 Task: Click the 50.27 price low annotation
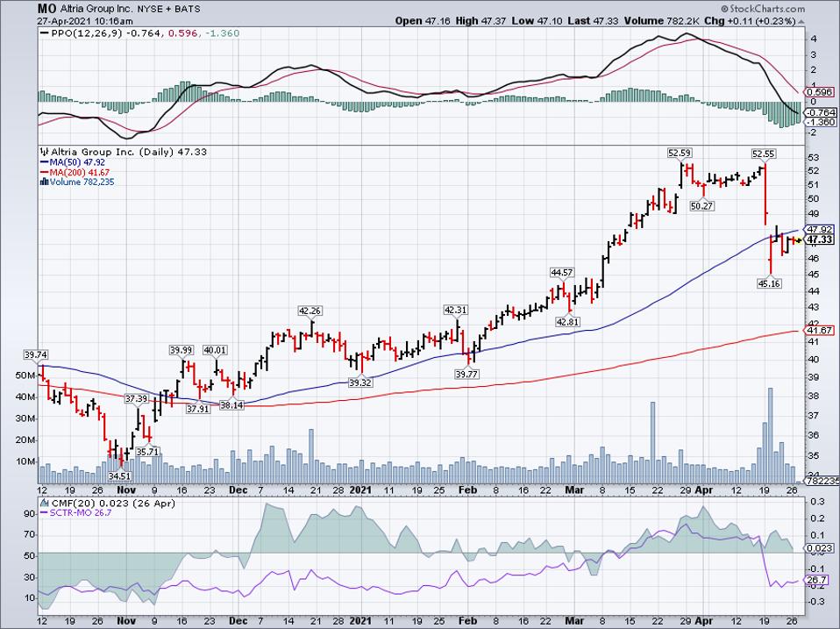[701, 206]
